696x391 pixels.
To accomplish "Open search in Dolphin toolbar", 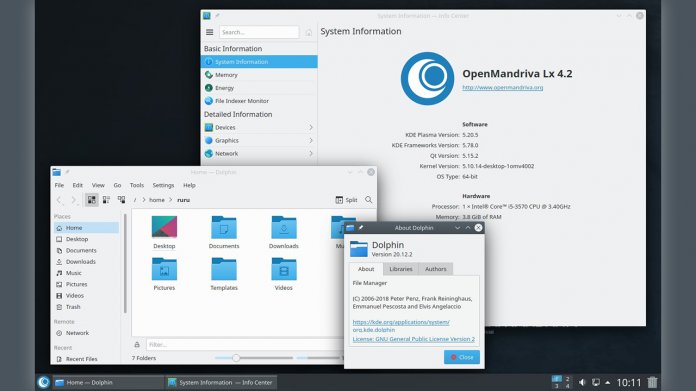I will (x=369, y=200).
